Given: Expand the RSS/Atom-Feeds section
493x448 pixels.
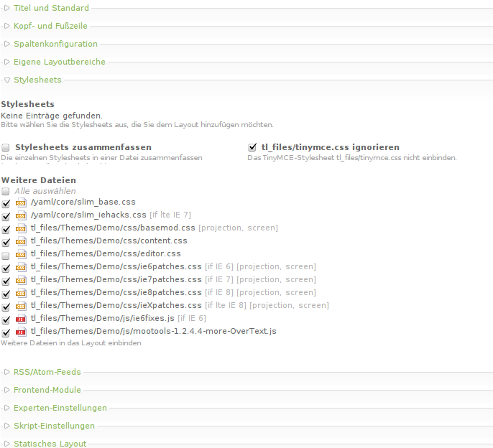Looking at the screenshot, I should click(47, 372).
